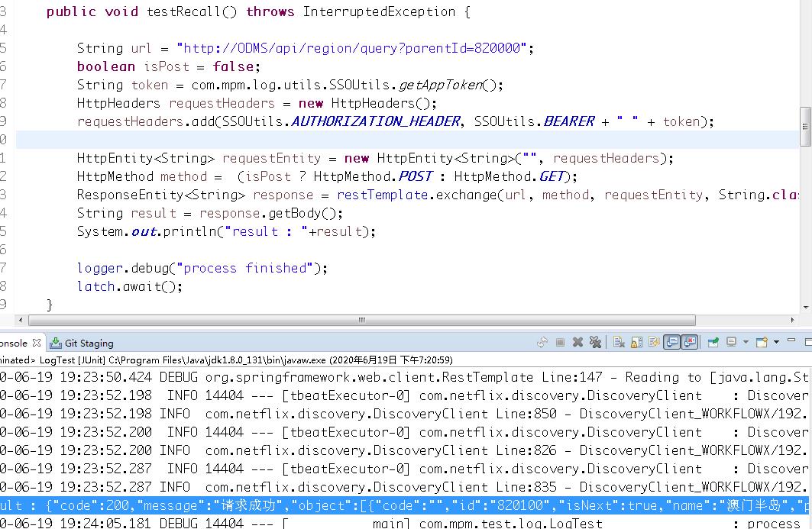Click the Open Console icon
Screen dimensions: 812x529
click(762, 342)
